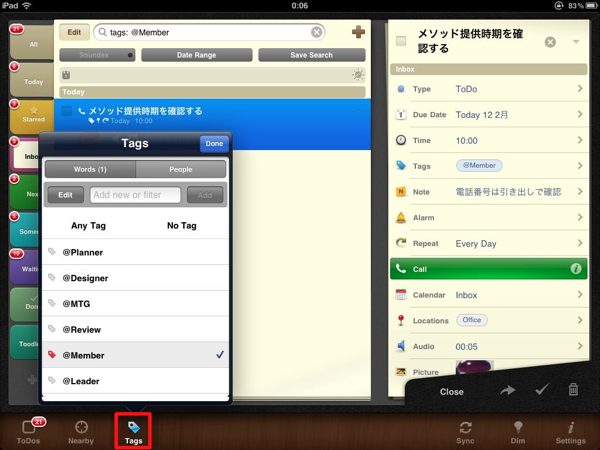
Task: Close detail with the X circle icon
Action: [550, 42]
